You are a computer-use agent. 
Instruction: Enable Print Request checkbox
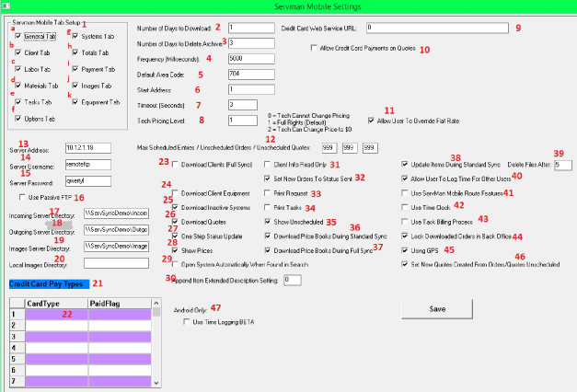[268, 193]
